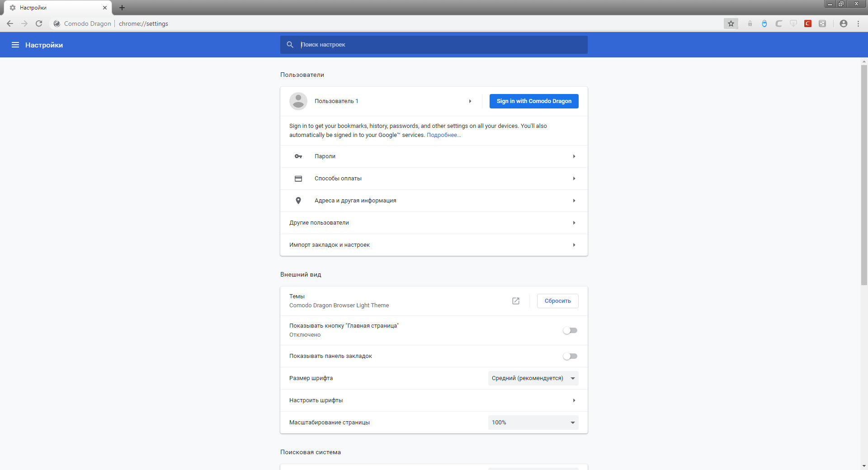
Task: Click the scrollbar down arrow
Action: tap(864, 465)
